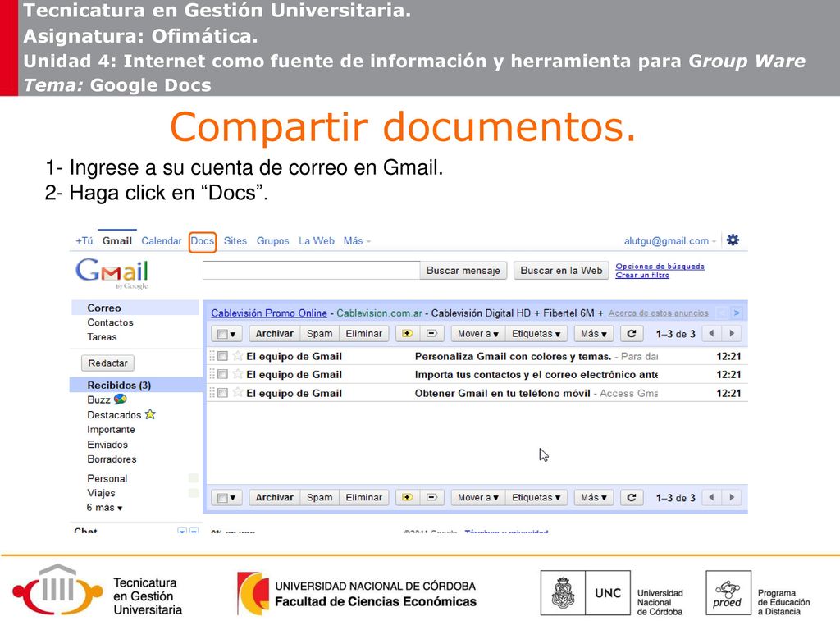Refresh inbox with bottom reload icon
The image size is (840, 630).
point(632,497)
